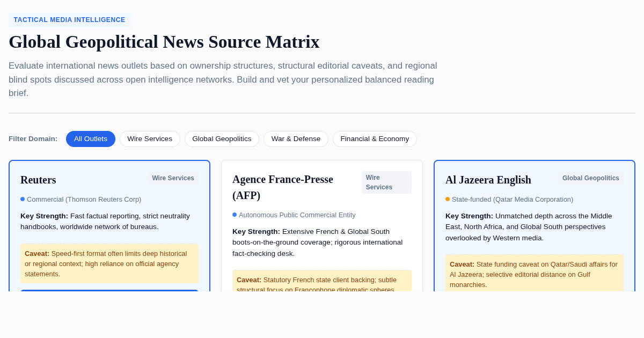The image size is (644, 338).
Task: Click Global Geopolitics tag on Al Jazeera card
Action: pos(591,178)
